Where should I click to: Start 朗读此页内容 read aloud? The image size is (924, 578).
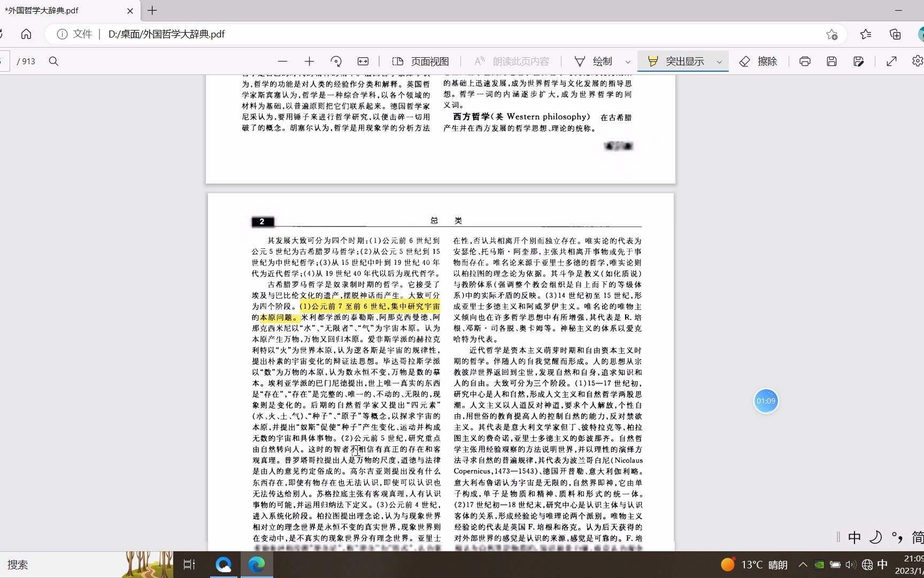coord(512,62)
